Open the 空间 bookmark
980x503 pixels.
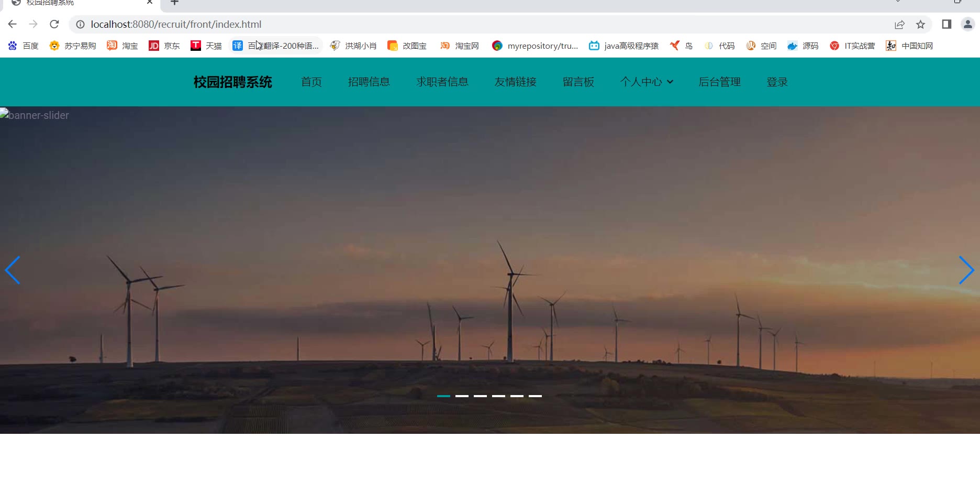point(761,46)
